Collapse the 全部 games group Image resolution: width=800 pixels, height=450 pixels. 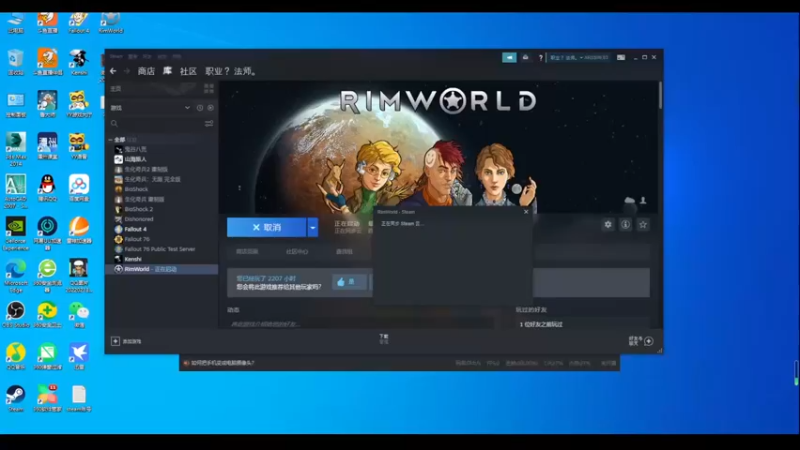click(110, 140)
